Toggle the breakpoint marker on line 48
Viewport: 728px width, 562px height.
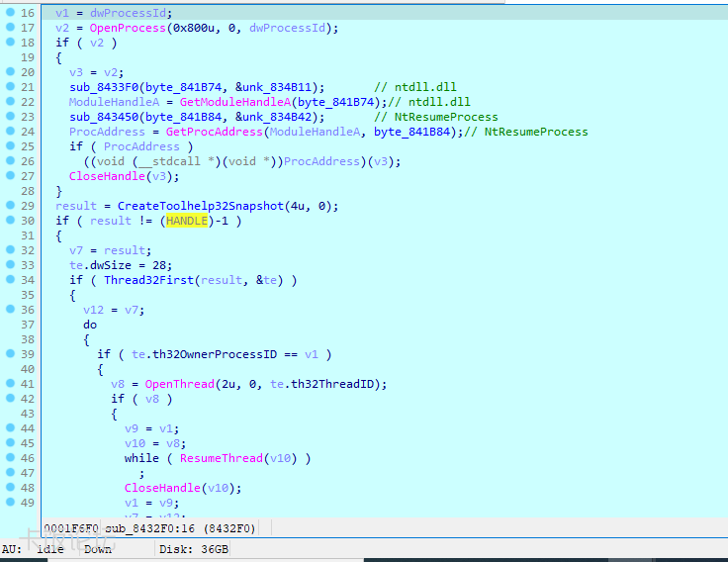pos(9,488)
